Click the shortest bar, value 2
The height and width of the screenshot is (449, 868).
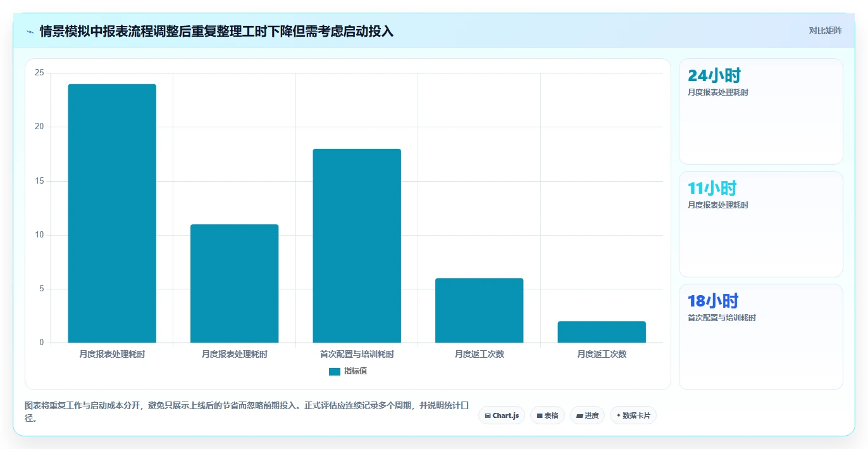[602, 332]
